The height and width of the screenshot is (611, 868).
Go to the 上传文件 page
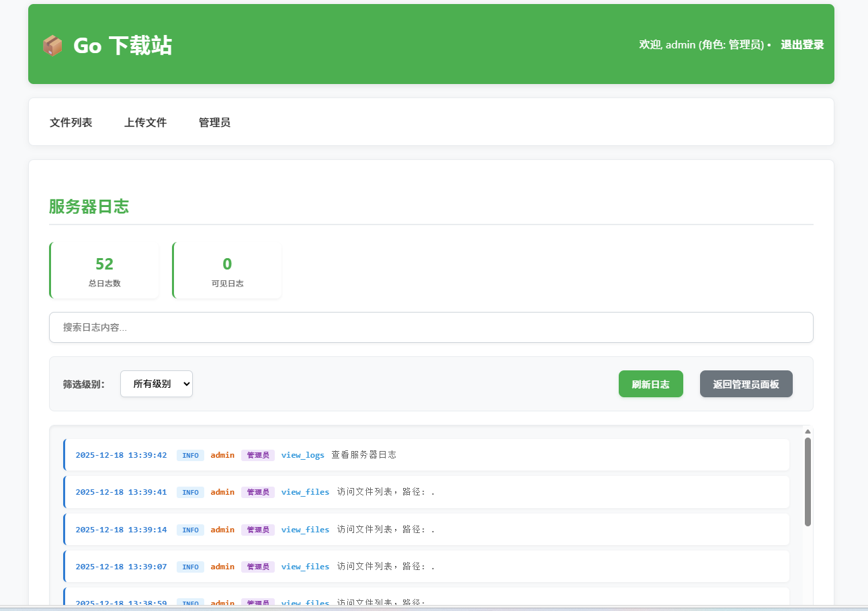click(145, 122)
